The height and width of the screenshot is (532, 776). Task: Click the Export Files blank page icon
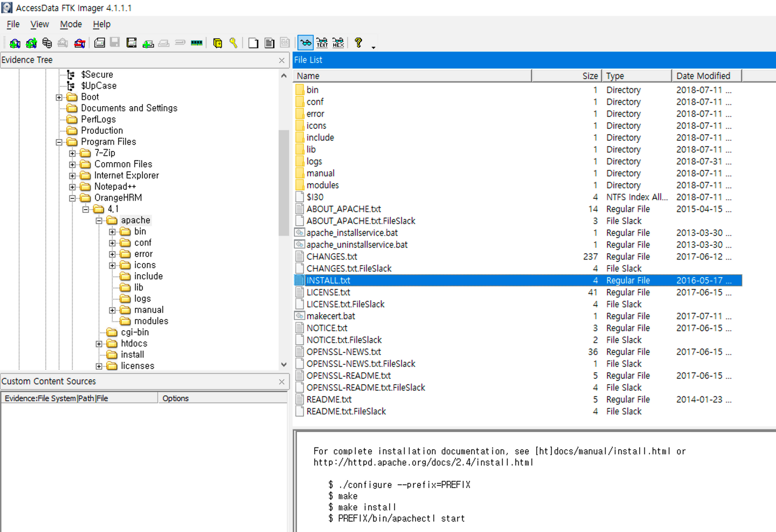pyautogui.click(x=253, y=43)
